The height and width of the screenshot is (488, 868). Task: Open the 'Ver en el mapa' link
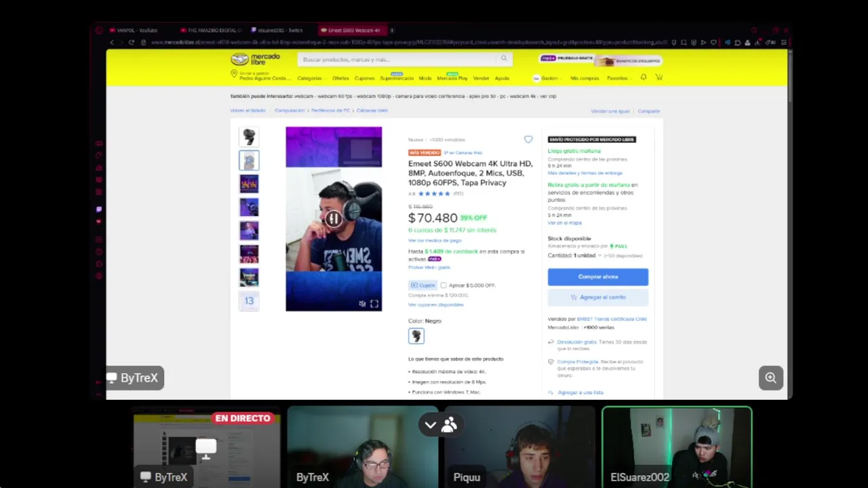(565, 223)
